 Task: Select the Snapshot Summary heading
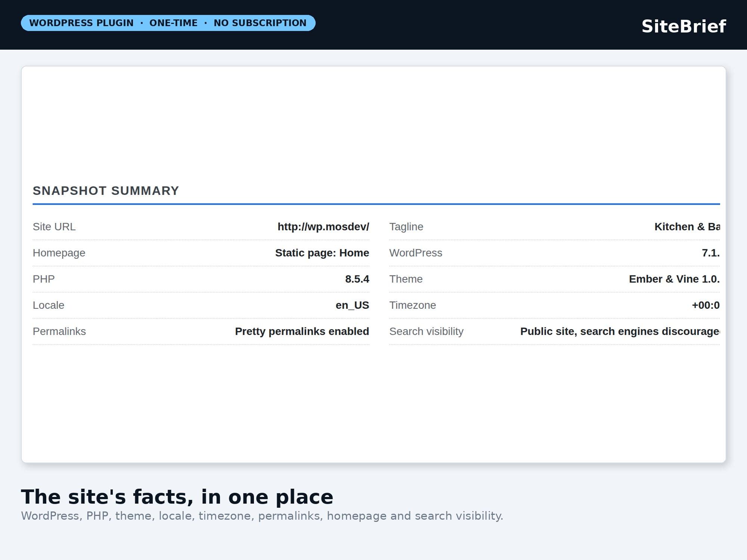pyautogui.click(x=106, y=191)
